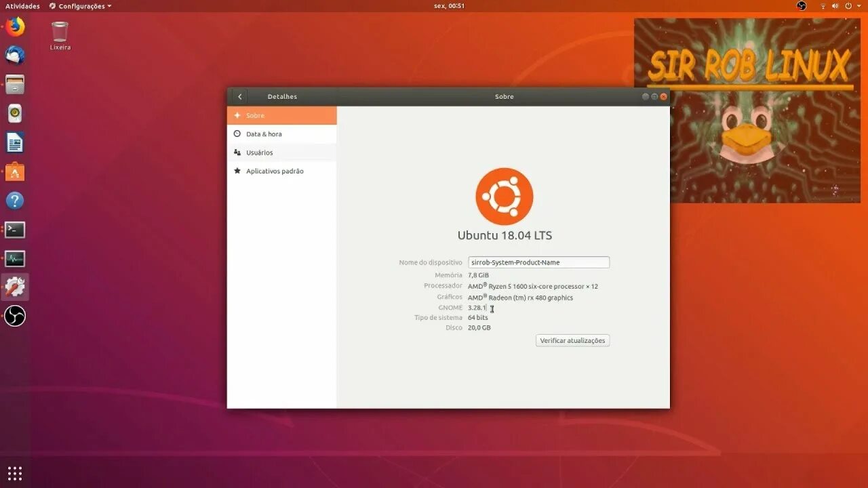
Task: Click the volume icon in top bar
Action: point(835,6)
